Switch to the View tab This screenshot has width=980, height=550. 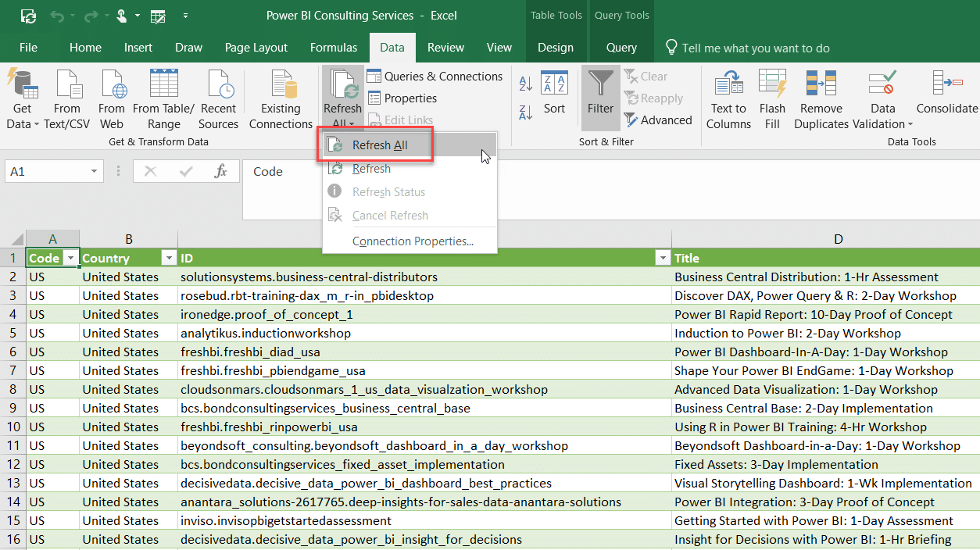[499, 48]
